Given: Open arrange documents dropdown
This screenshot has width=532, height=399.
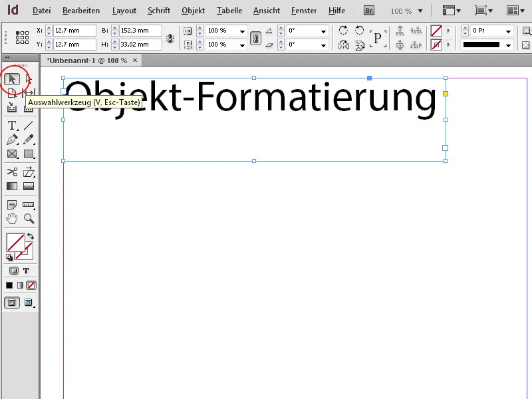Looking at the screenshot, I should [x=515, y=11].
